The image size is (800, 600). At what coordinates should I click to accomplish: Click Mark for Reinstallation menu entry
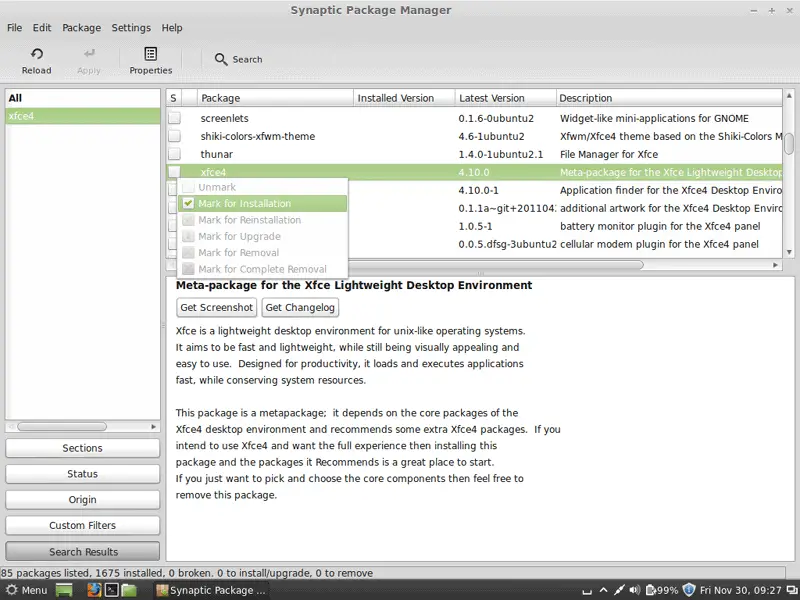262,220
